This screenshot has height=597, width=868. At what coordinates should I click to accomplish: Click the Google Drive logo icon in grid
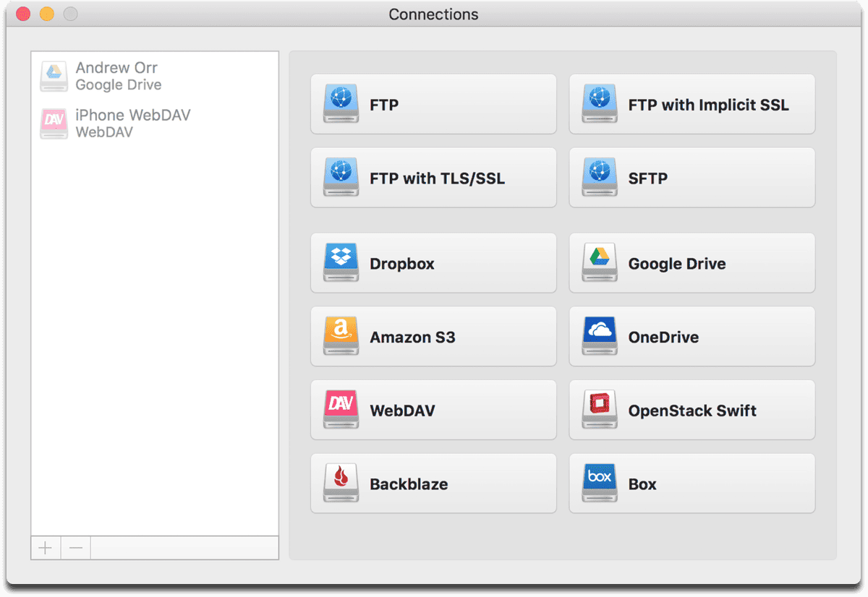pos(600,263)
